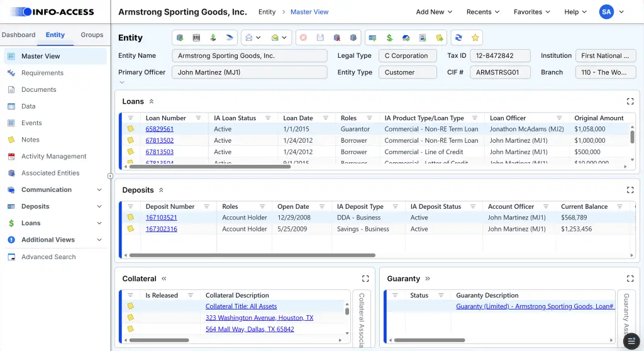This screenshot has height=351, width=644.
Task: Click the blue refresh arrows icon
Action: pos(458,38)
